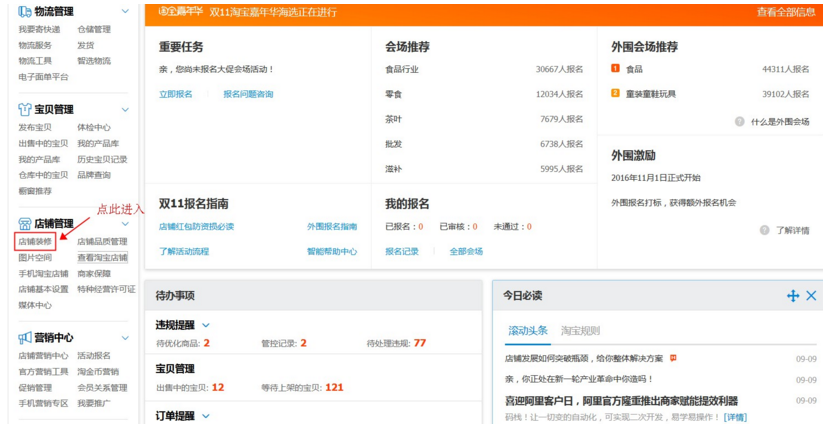Collapse the 物流管理 section chevron
823x428 pixels.
click(125, 11)
